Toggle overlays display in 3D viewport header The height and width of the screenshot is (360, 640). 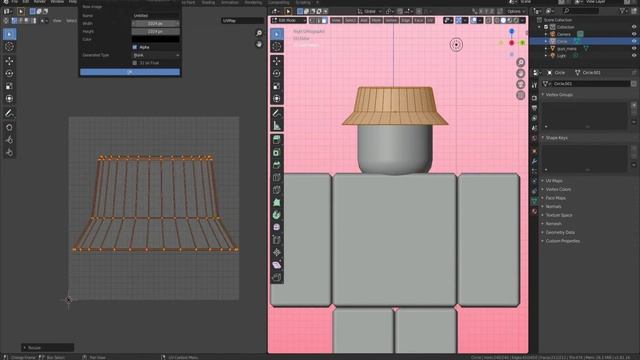[x=473, y=20]
